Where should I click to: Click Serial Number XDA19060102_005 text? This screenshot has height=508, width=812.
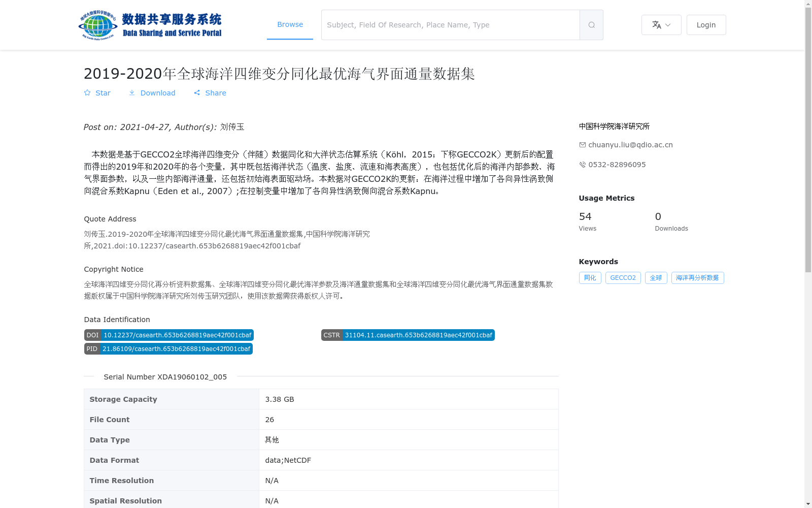[x=165, y=377]
